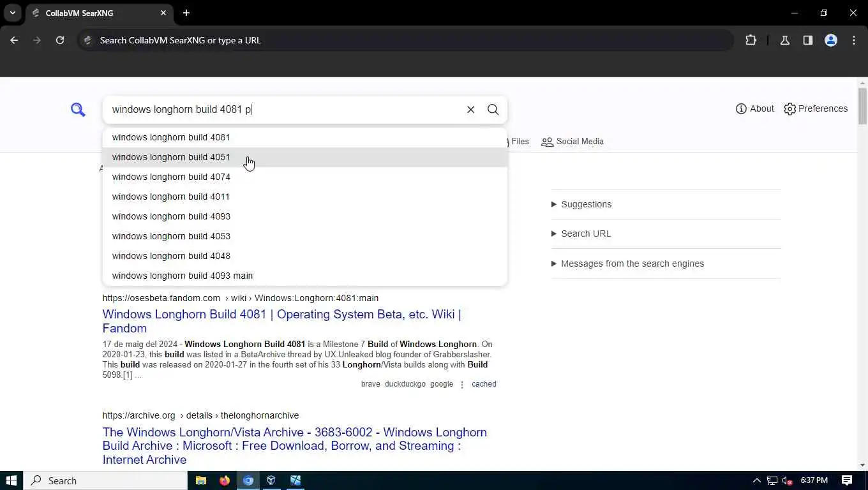The width and height of the screenshot is (868, 490).
Task: Clear the search box with X icon
Action: pyautogui.click(x=470, y=110)
